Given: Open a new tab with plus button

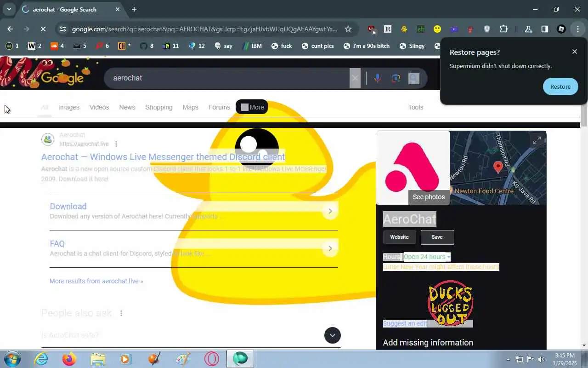Looking at the screenshot, I should coord(134,9).
